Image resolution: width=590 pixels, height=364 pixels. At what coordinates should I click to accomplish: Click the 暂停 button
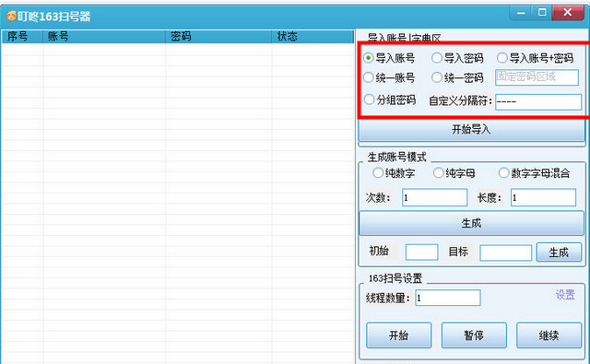coord(474,335)
